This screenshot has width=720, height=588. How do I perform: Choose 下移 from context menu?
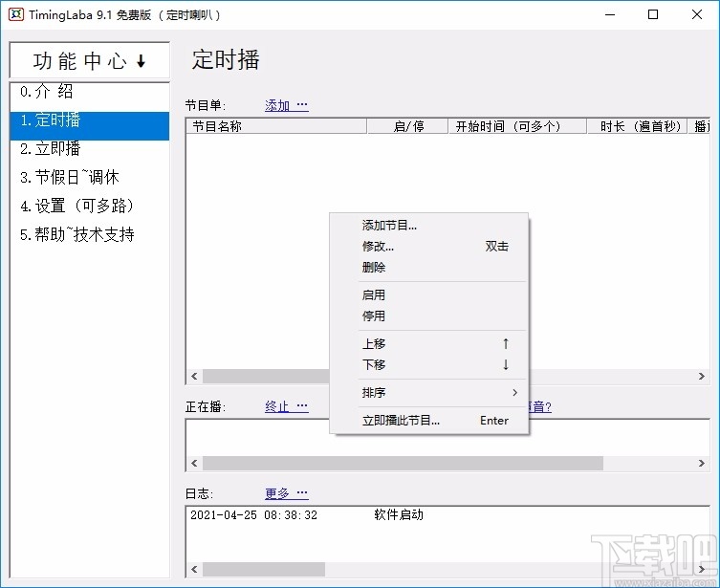(429, 365)
